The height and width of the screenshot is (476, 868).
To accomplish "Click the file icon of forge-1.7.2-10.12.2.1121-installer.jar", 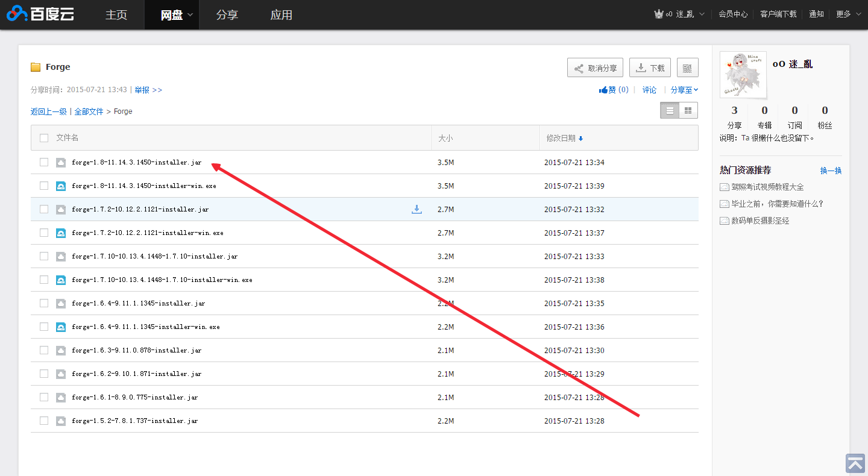I will tap(61, 210).
